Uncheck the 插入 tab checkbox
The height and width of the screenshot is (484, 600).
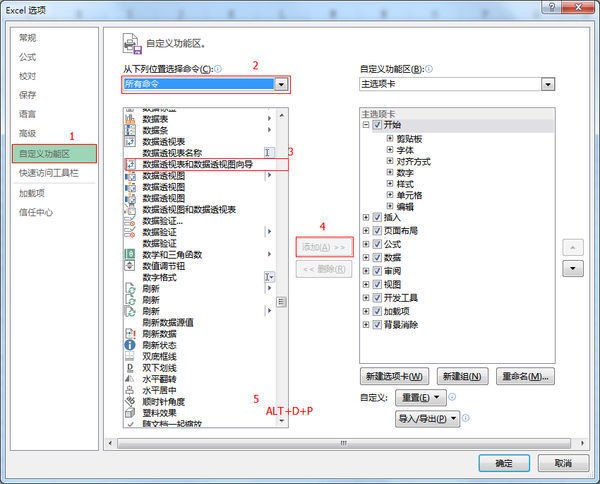[377, 217]
